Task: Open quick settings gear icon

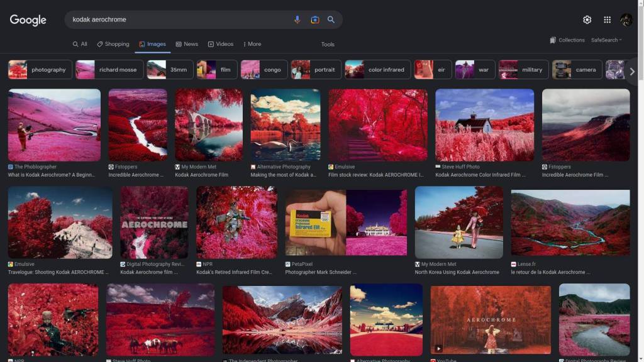Action: pos(587,19)
